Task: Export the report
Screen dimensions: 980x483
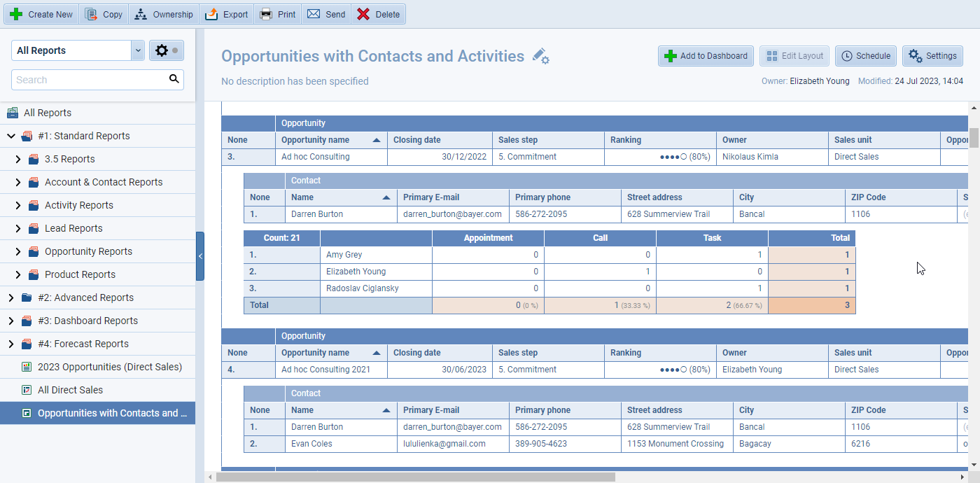Action: (226, 13)
